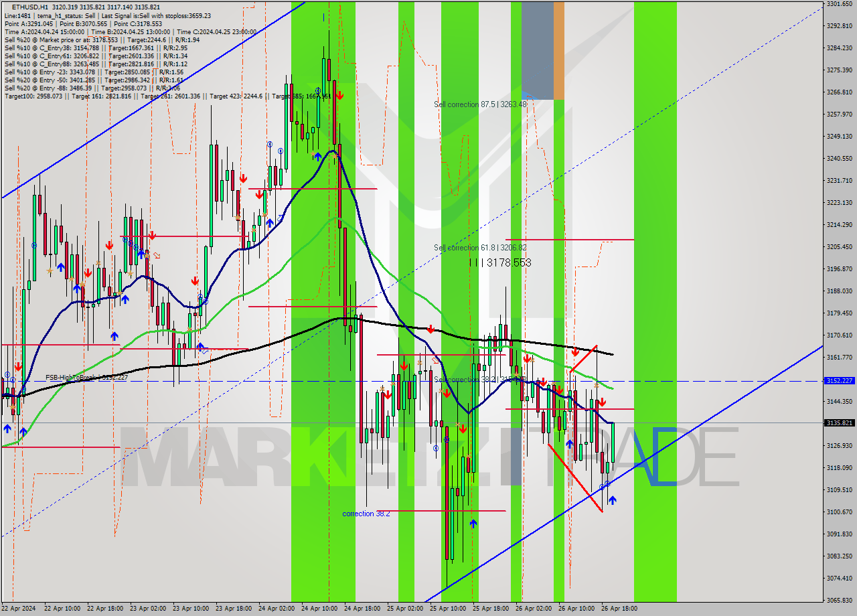This screenshot has width=857, height=616.
Task: Click the blue circled info marker on 24 Apr candle
Action: point(318,90)
